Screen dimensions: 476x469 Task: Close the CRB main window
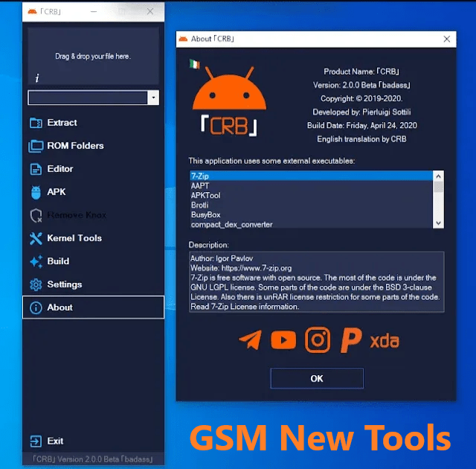click(150, 12)
